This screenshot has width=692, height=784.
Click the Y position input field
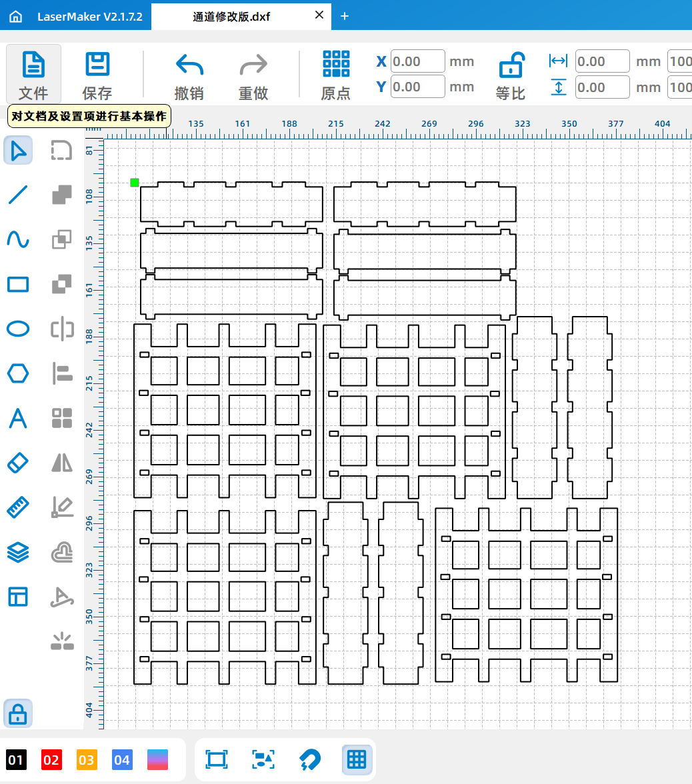(x=417, y=87)
